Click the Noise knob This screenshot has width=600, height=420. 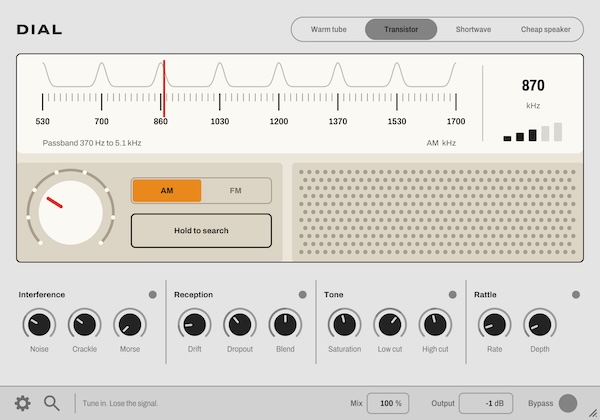point(39,324)
